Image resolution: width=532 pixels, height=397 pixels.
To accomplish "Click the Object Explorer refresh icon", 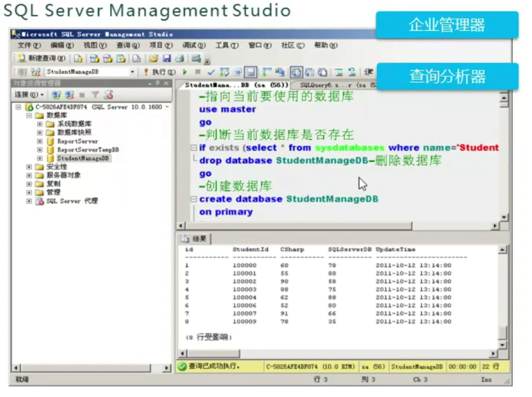I will [x=109, y=95].
